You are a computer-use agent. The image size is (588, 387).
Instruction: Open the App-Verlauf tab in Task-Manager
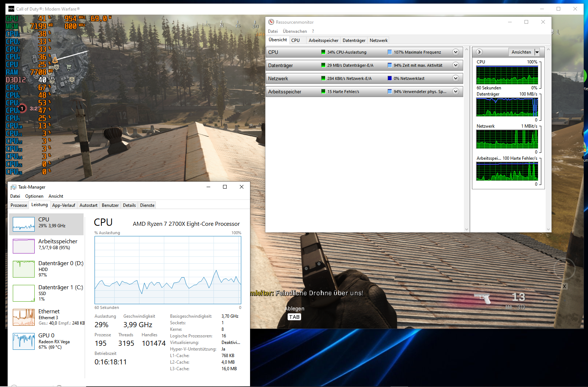64,205
